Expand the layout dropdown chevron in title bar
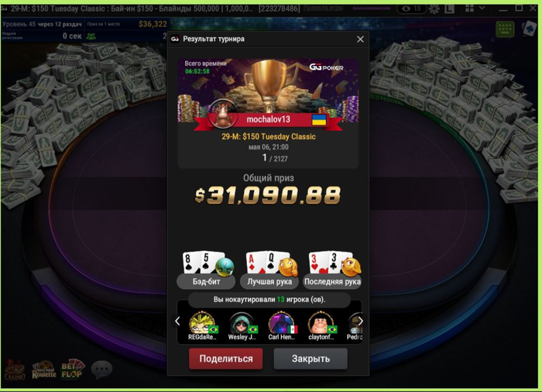Screen dimensions: 542x392 coord(482,8)
